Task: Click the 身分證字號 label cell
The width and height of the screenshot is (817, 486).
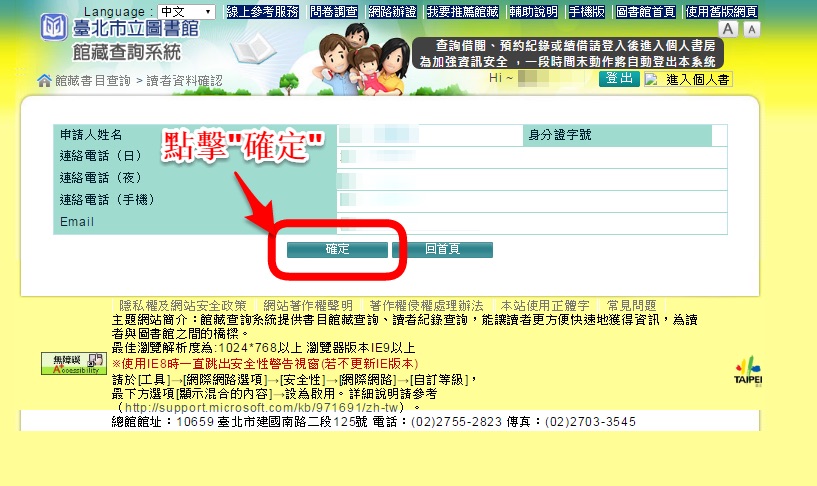Action: pyautogui.click(x=617, y=135)
